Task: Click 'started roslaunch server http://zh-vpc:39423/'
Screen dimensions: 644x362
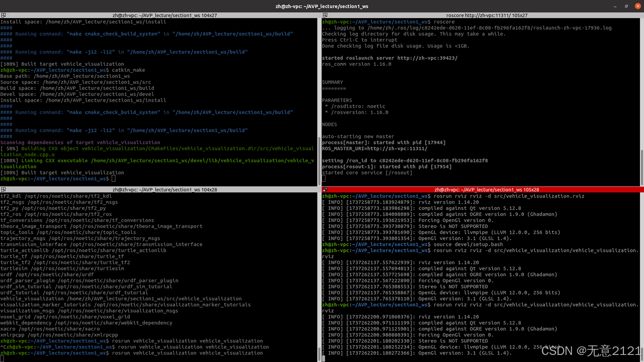Action: pos(390,58)
